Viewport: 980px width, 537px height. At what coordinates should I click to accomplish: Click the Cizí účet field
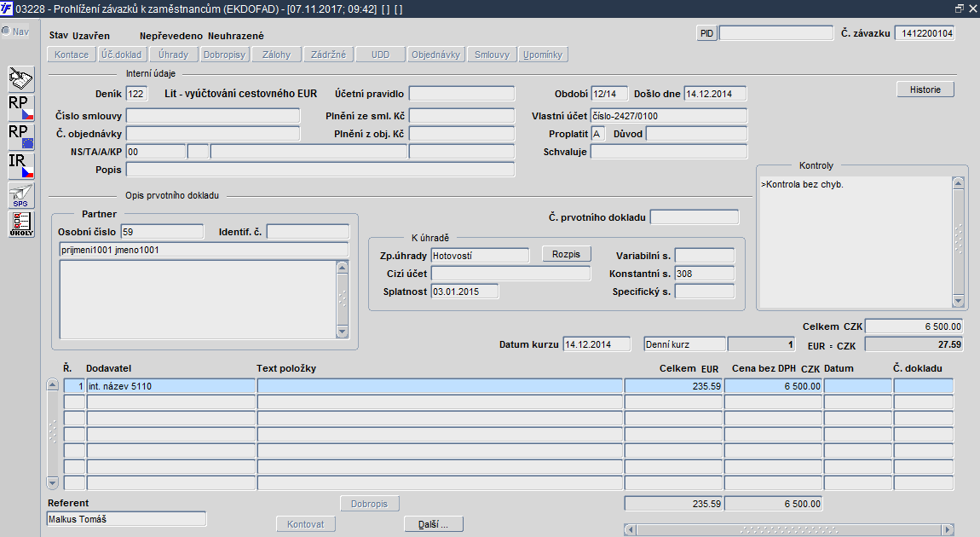tap(510, 274)
